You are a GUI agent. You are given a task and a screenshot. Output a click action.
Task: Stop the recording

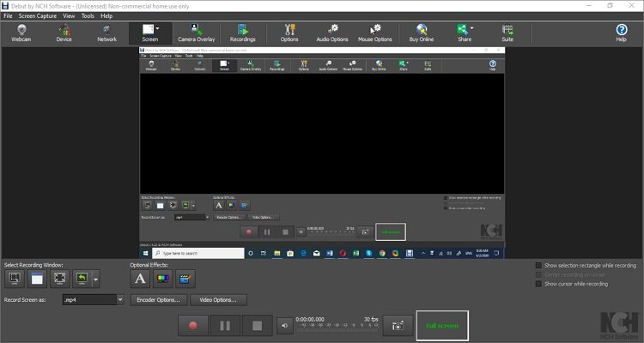point(257,326)
